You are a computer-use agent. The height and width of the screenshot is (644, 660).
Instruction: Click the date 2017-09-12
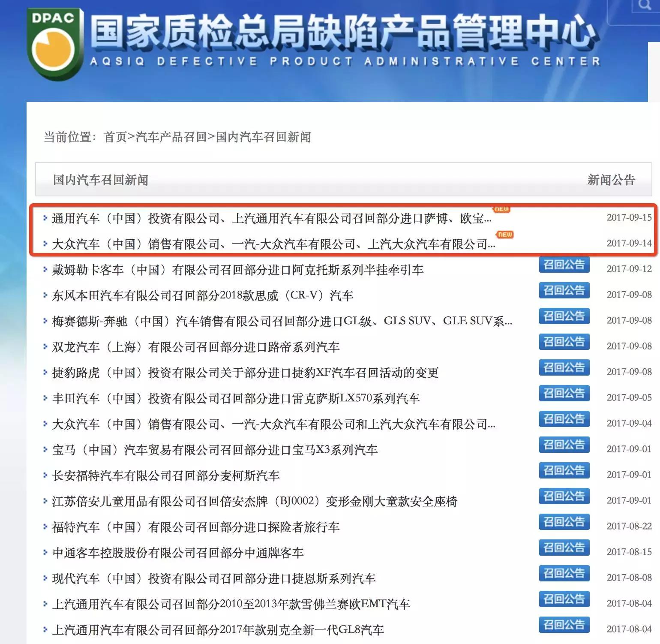click(629, 269)
